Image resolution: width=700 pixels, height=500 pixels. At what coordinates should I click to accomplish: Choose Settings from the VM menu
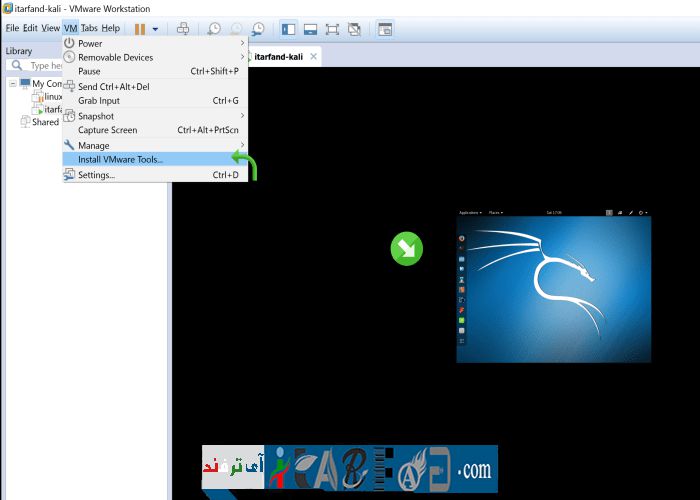(97, 175)
